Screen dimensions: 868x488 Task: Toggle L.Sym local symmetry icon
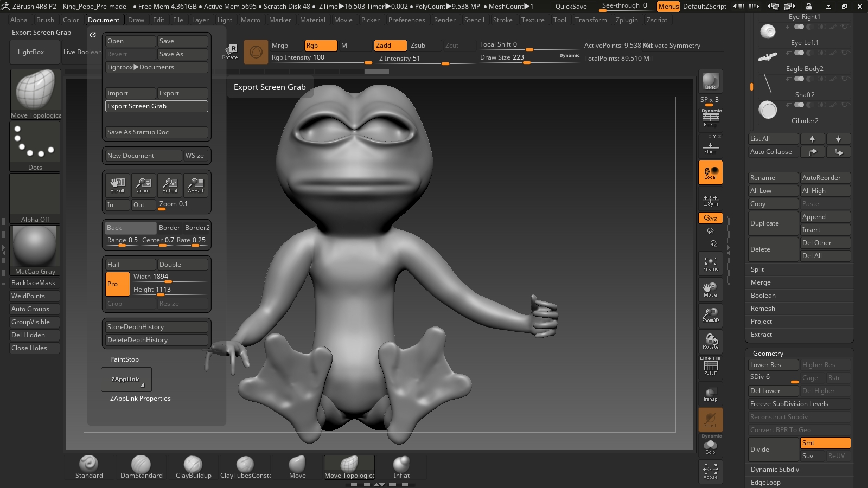pos(710,200)
